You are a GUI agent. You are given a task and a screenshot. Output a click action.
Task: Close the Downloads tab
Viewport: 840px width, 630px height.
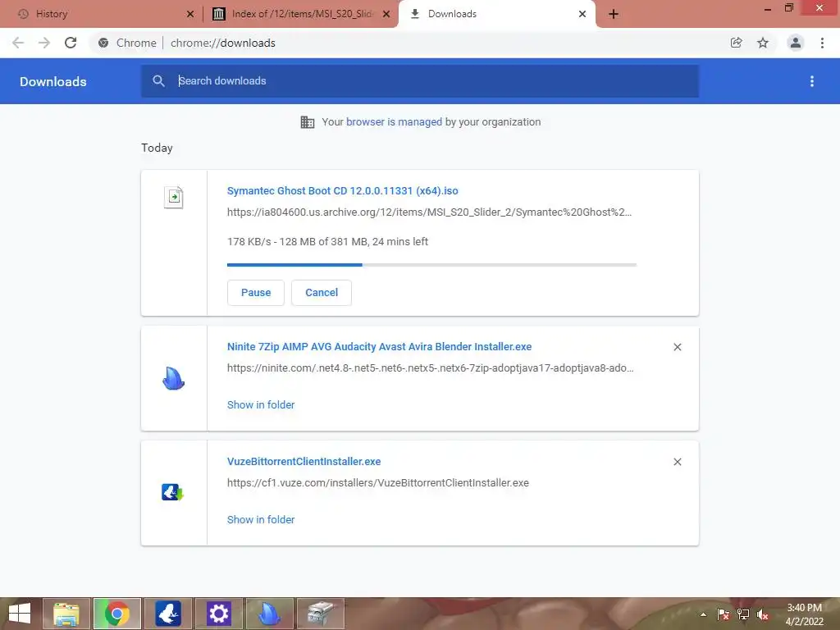tap(582, 14)
